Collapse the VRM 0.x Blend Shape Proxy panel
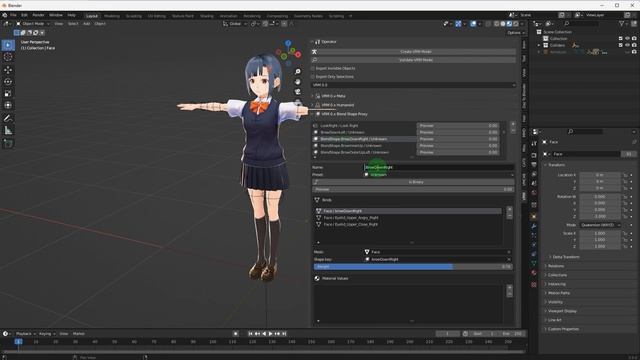The height and width of the screenshot is (360, 640). click(344, 114)
